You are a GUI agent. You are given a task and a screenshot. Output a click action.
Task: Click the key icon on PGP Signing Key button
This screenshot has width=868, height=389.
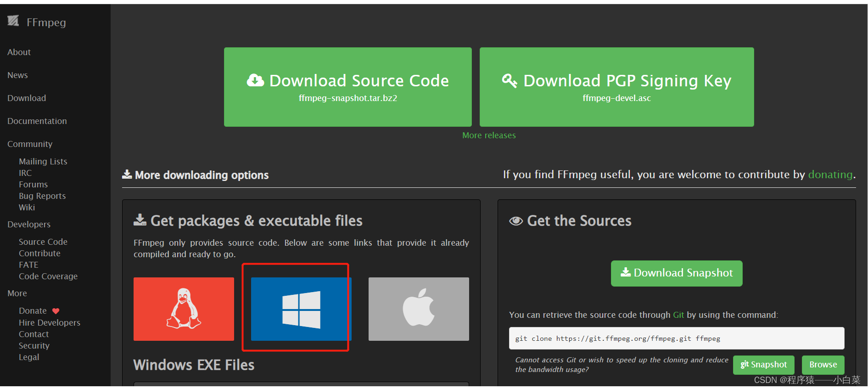tap(510, 80)
